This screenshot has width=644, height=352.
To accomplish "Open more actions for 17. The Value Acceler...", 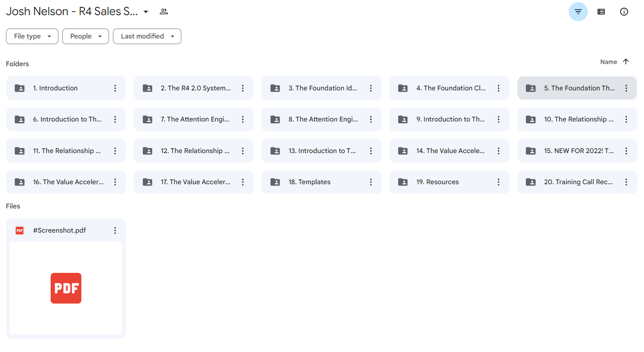I will point(243,182).
